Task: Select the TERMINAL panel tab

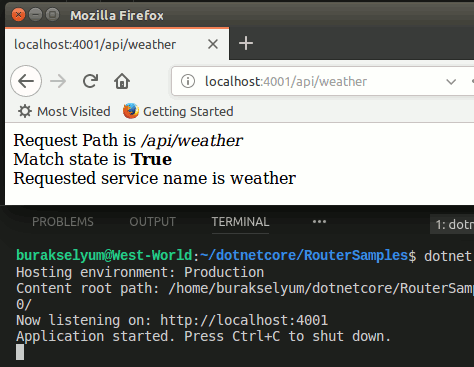Action: [x=240, y=222]
